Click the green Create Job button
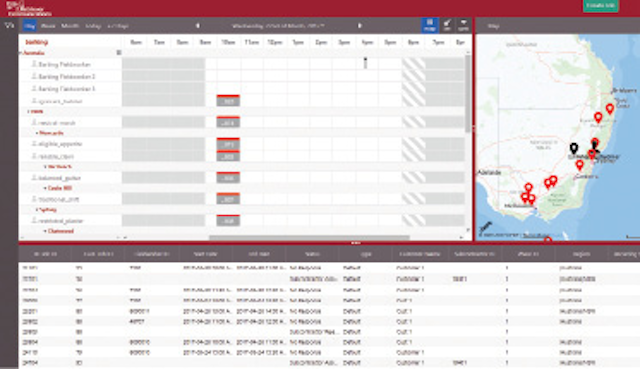Image resolution: width=640 pixels, height=369 pixels. tap(600, 6)
